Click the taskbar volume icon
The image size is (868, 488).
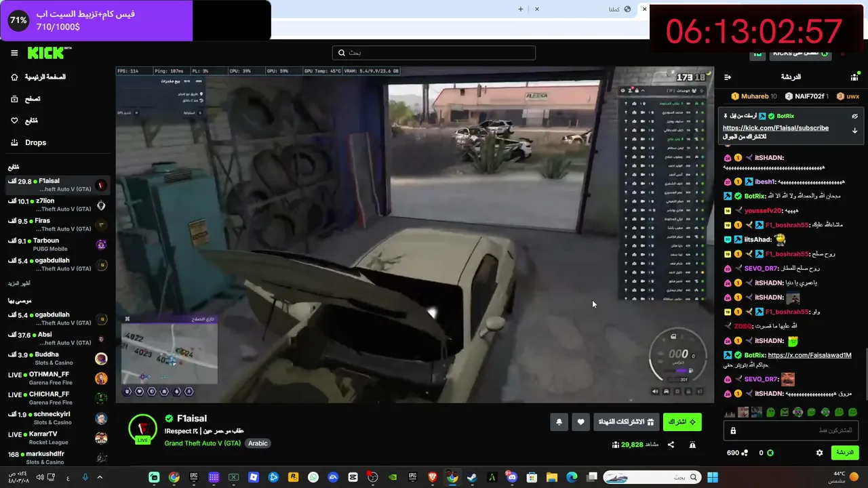(40, 477)
